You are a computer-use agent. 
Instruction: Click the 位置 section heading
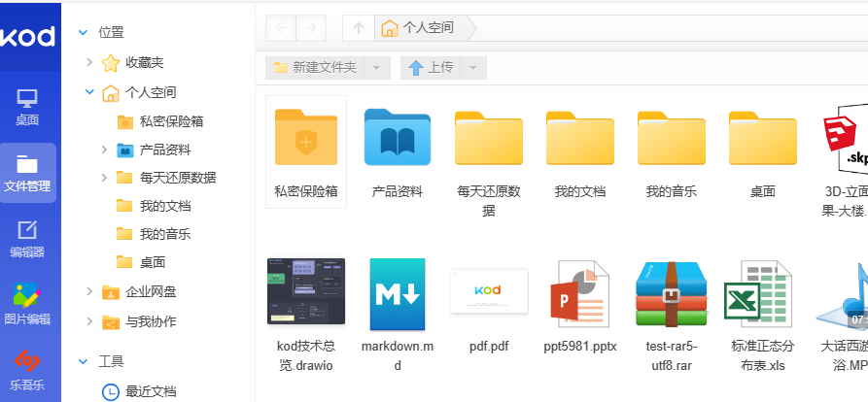point(111,33)
